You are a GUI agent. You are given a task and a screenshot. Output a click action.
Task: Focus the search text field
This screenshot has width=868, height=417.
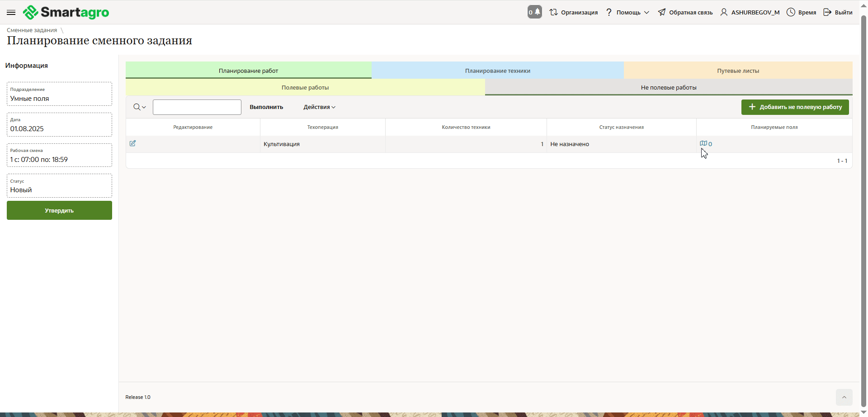pos(197,107)
